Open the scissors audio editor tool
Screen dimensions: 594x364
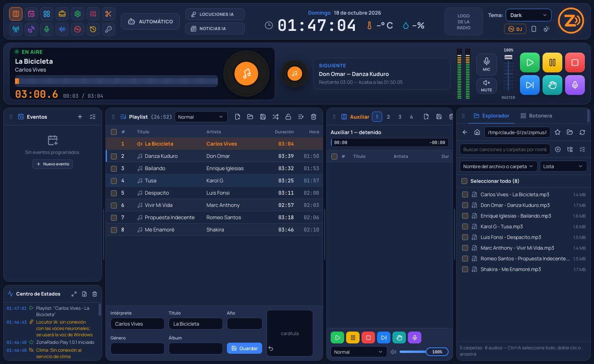108,14
